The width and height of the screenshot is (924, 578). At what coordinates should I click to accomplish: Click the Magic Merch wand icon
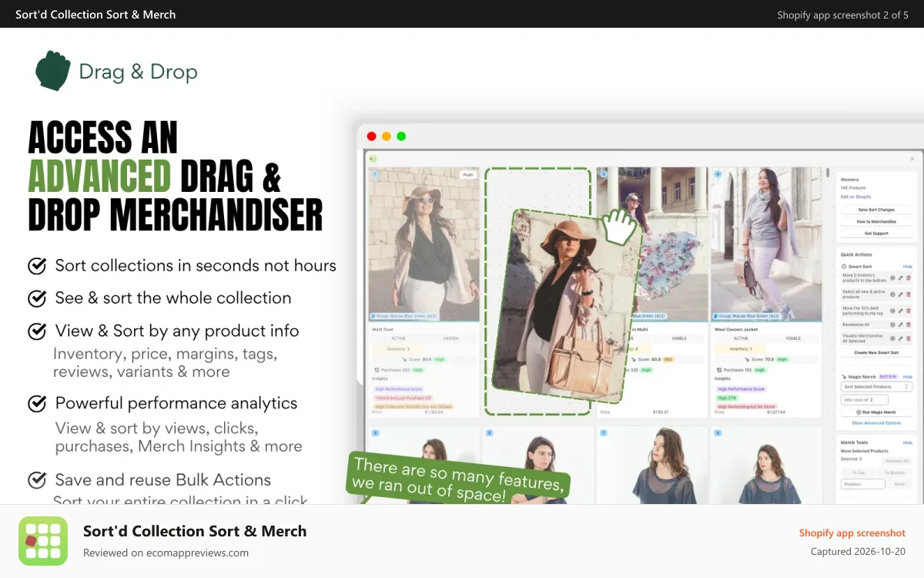tap(844, 377)
